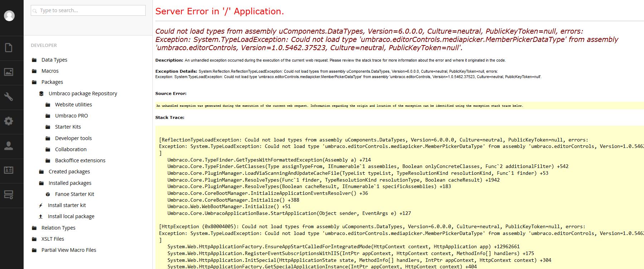Open Developer tools category
Image resolution: width=644 pixels, height=269 pixels.
click(73, 138)
